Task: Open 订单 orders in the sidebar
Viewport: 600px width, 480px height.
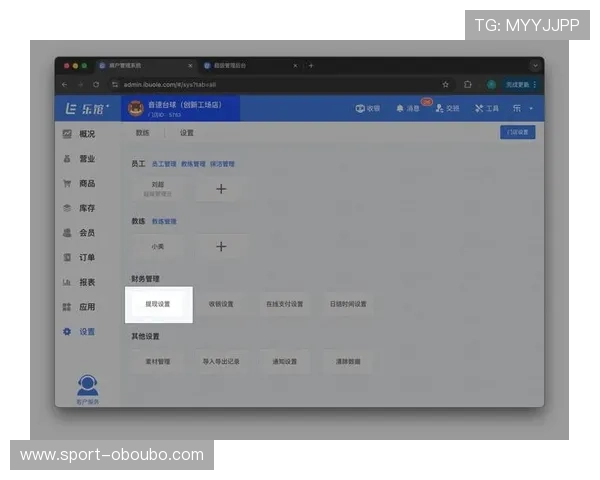Action: pyautogui.click(x=79, y=257)
